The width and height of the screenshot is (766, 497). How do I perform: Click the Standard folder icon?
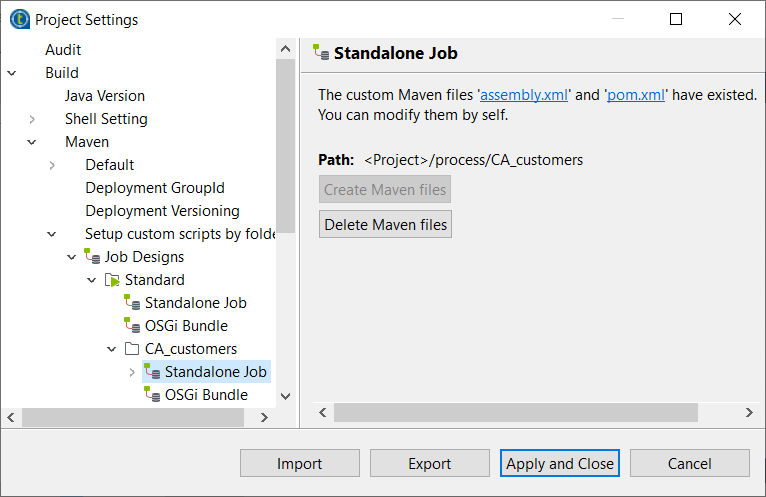112,280
